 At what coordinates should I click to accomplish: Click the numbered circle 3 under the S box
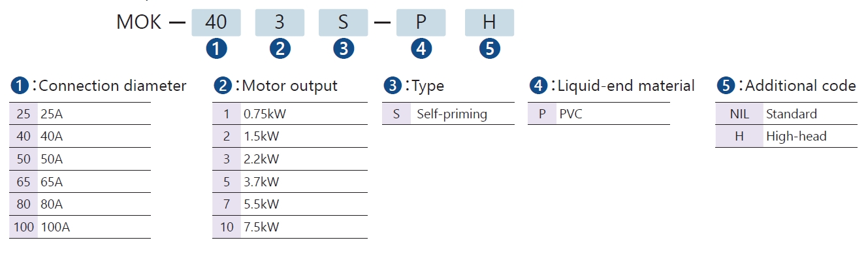click(x=344, y=48)
